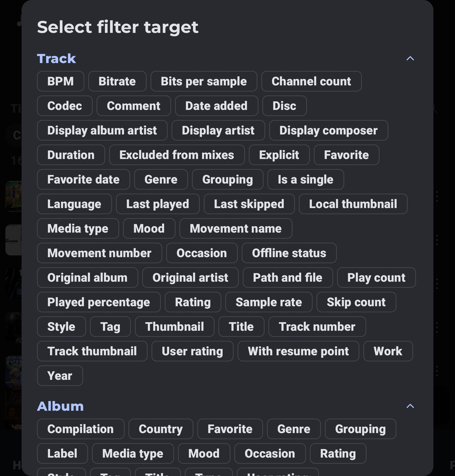Pick the Compilation chip under Album
This screenshot has width=455, height=476.
tap(80, 429)
